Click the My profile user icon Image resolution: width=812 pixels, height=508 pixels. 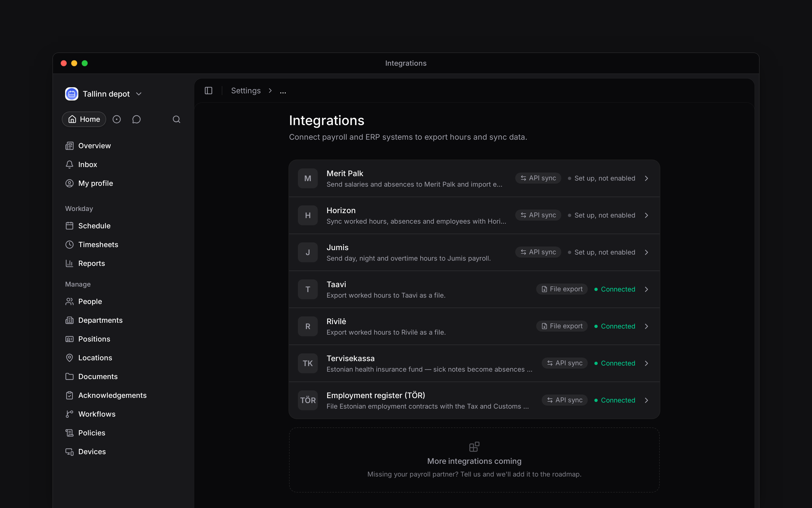70,183
